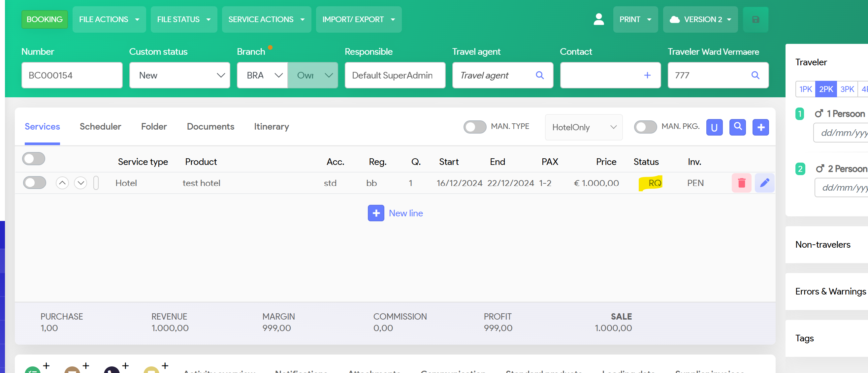The width and height of the screenshot is (868, 373).
Task: Enable the MAN. TYPE toggle
Action: 474,127
